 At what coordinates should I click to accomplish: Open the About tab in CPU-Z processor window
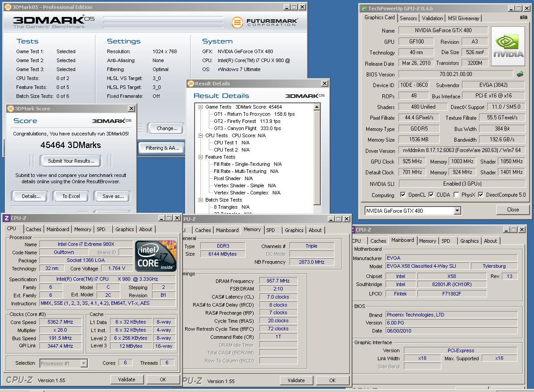pos(145,229)
